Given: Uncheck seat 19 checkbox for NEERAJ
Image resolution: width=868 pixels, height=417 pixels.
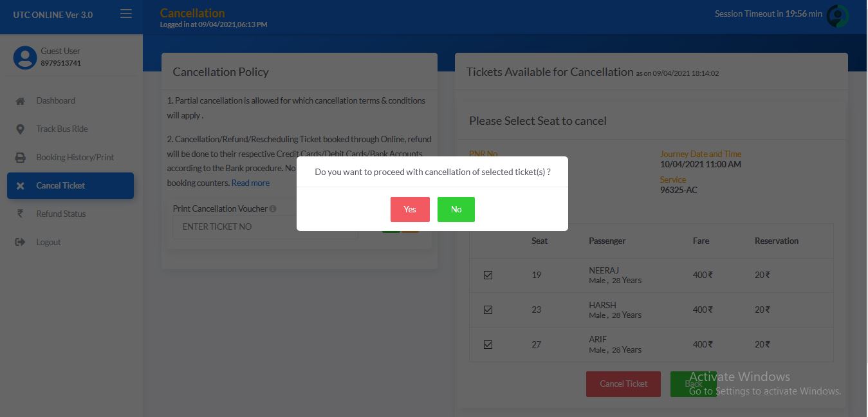Looking at the screenshot, I should coord(488,275).
